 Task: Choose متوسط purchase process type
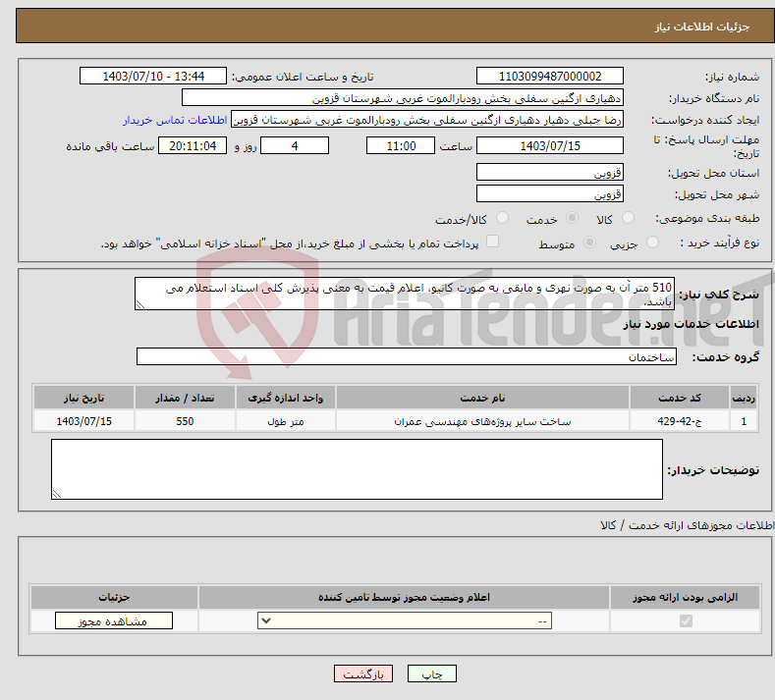click(x=589, y=242)
